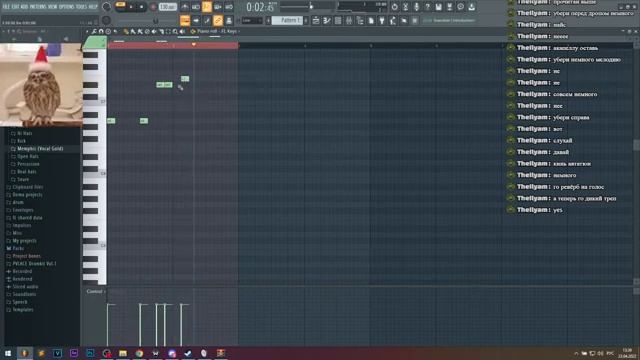Select the piano roll zoom magnifier tool
Viewport: 640px width, 360px height.
pos(175,31)
